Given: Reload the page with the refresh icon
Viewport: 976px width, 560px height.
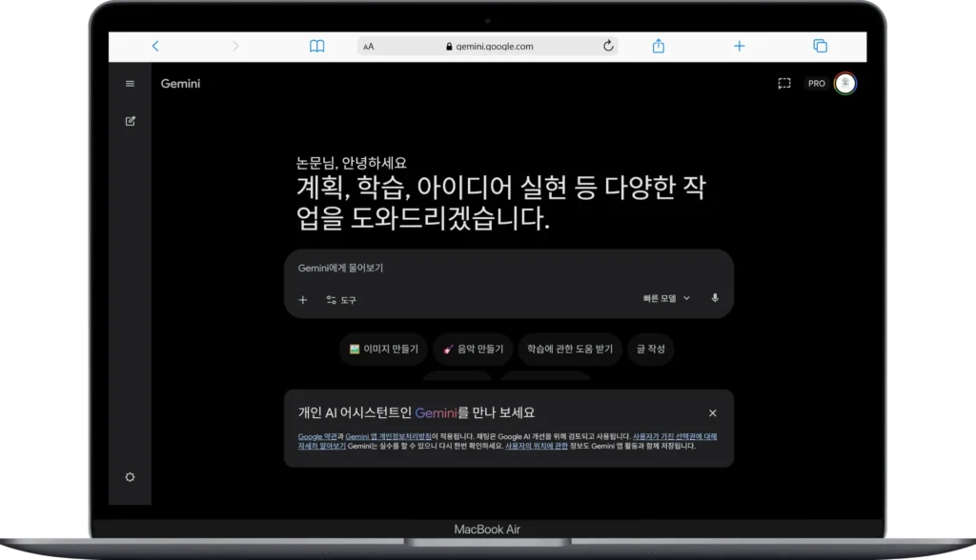Looking at the screenshot, I should point(608,46).
